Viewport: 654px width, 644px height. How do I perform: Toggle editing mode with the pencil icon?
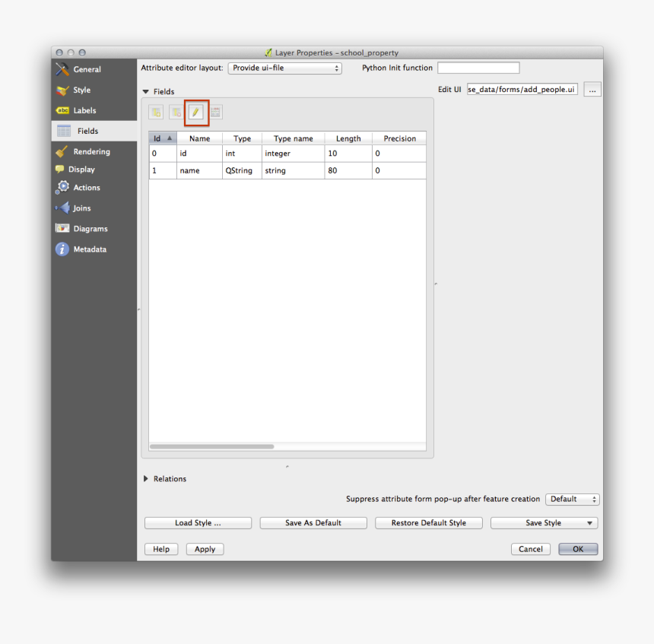pos(196,111)
